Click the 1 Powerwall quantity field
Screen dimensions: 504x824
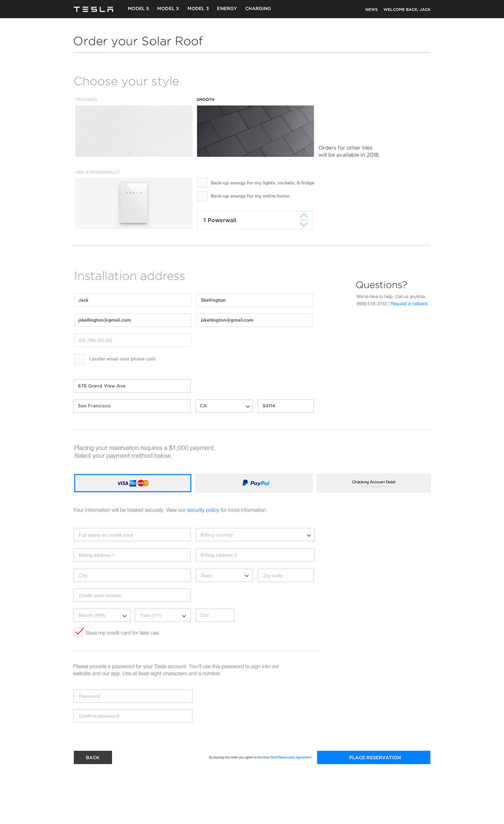255,220
